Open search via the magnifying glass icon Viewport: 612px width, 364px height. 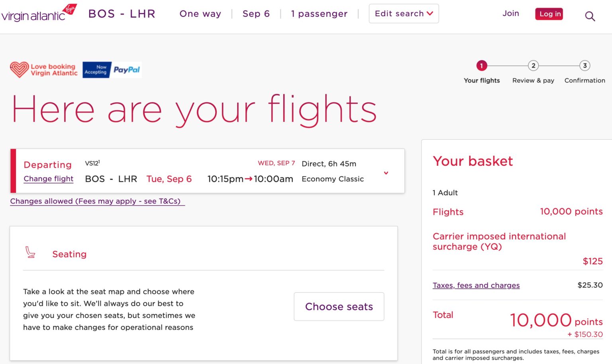[x=590, y=16]
